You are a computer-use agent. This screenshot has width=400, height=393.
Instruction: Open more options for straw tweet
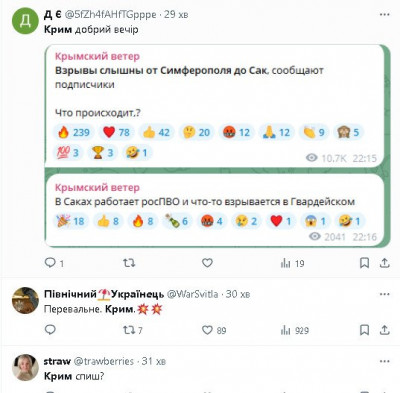[x=385, y=361]
